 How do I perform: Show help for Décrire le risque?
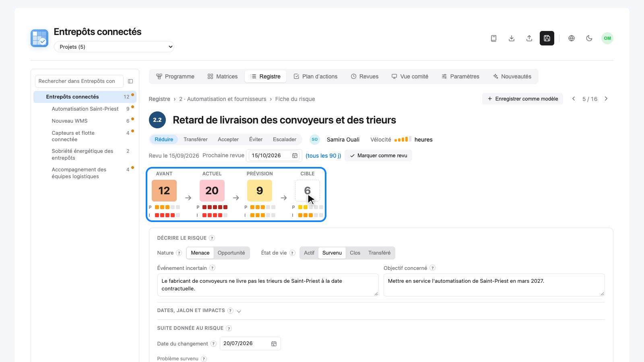coord(212,238)
